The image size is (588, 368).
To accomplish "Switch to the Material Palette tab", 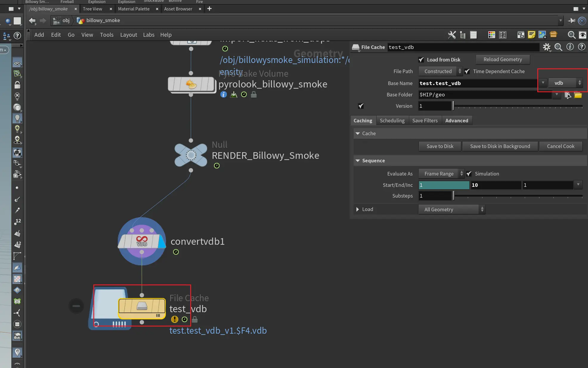I will click(x=134, y=9).
